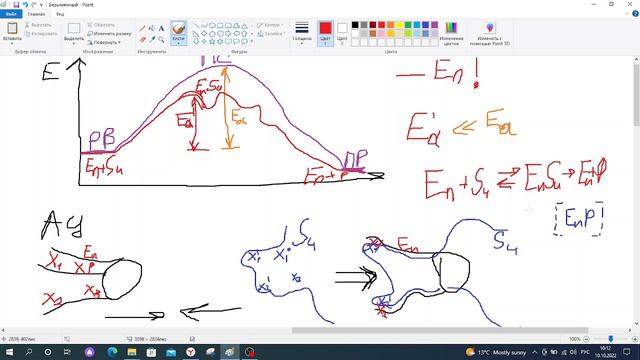Click the Save icon in the title bar

pos(16,5)
